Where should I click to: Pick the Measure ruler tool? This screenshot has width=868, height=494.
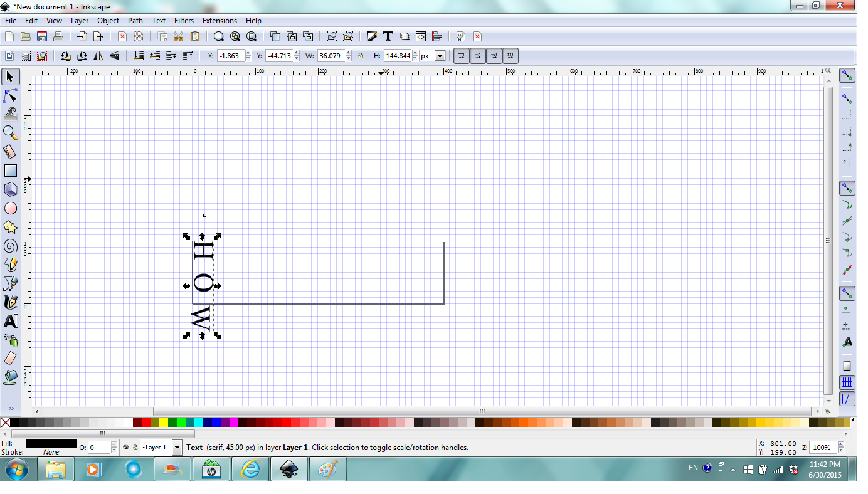pyautogui.click(x=11, y=152)
